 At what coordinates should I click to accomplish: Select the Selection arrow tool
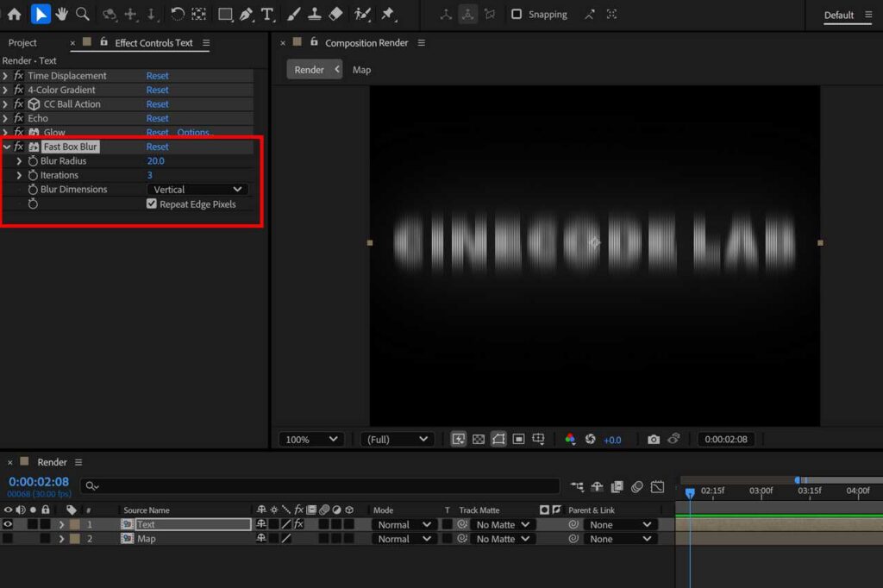pyautogui.click(x=40, y=14)
